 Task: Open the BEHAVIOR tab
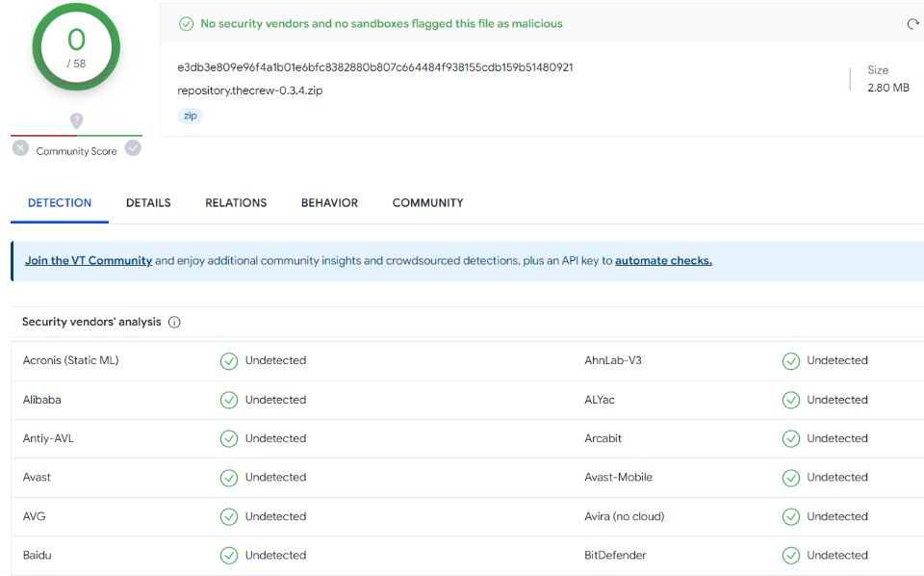click(x=329, y=203)
